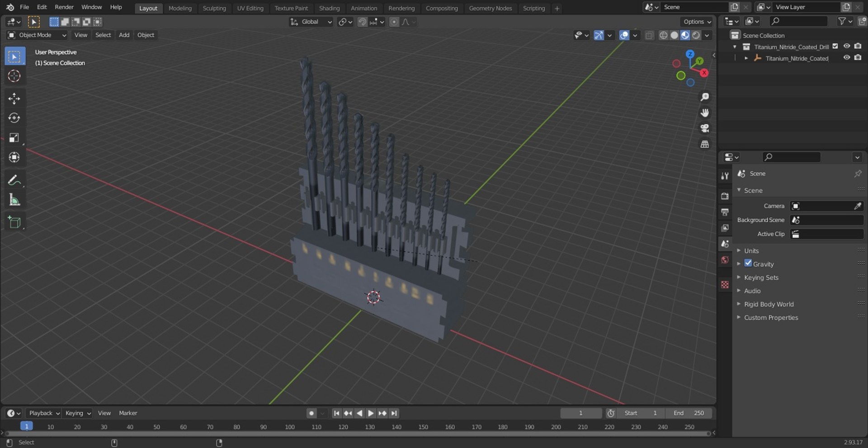Open the Render menu
The width and height of the screenshot is (868, 448).
(x=64, y=7)
